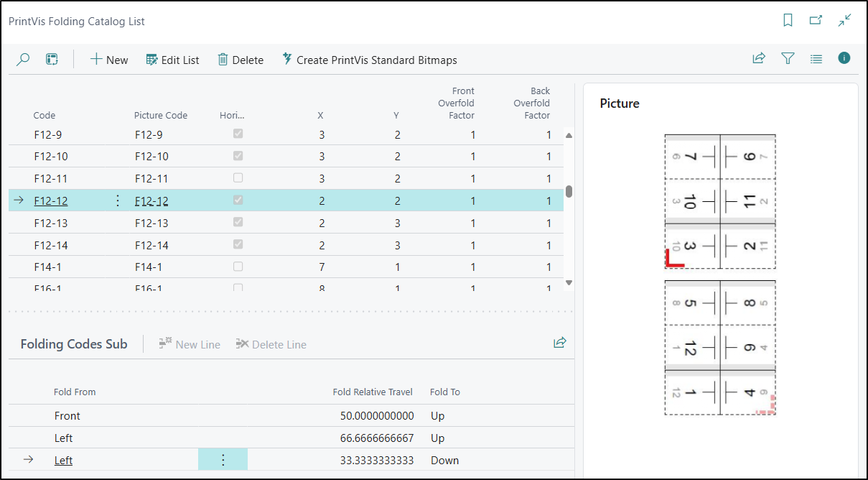Click the collapse page arrows icon
This screenshot has height=480, width=868.
(844, 21)
